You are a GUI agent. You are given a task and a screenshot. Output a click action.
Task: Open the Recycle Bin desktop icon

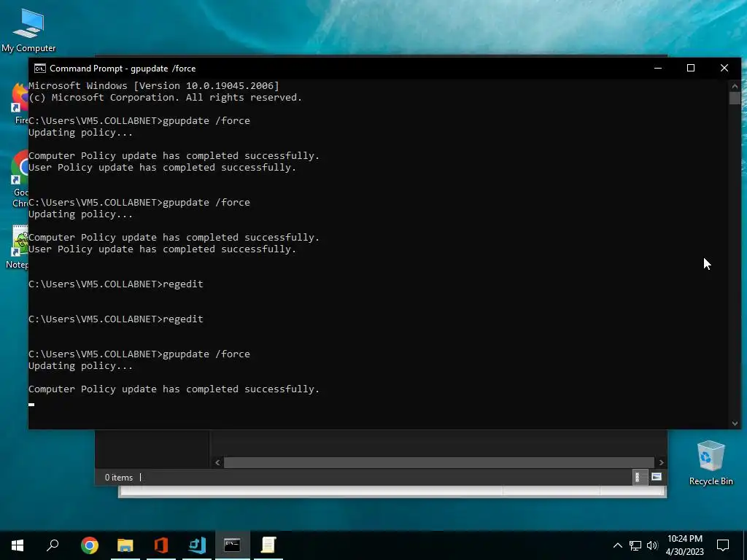coord(711,463)
